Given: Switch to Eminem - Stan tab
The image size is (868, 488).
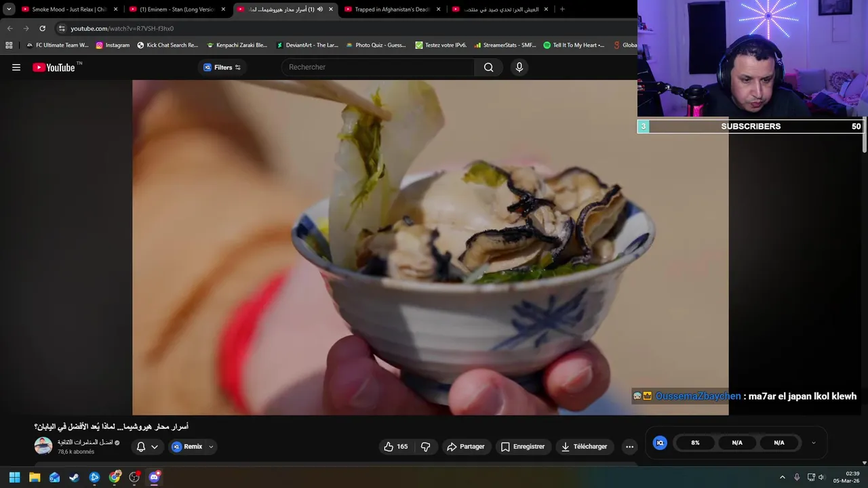Looking at the screenshot, I should [176, 9].
